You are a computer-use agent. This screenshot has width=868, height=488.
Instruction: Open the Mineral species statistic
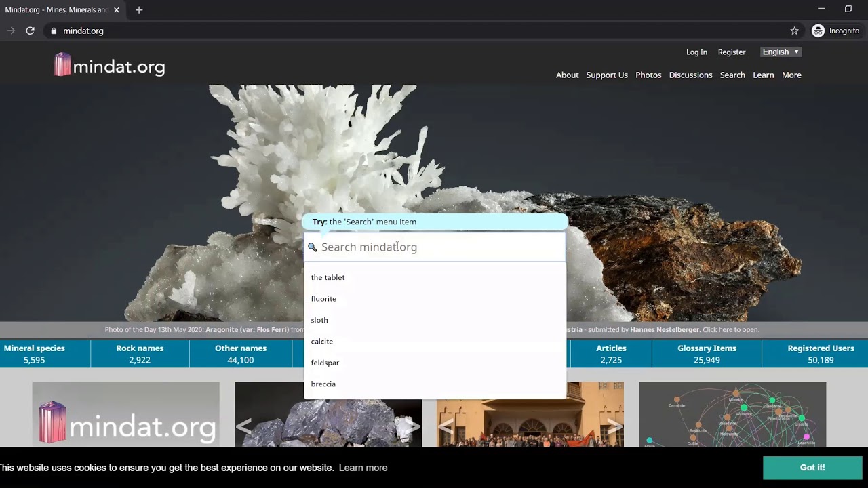coord(35,354)
